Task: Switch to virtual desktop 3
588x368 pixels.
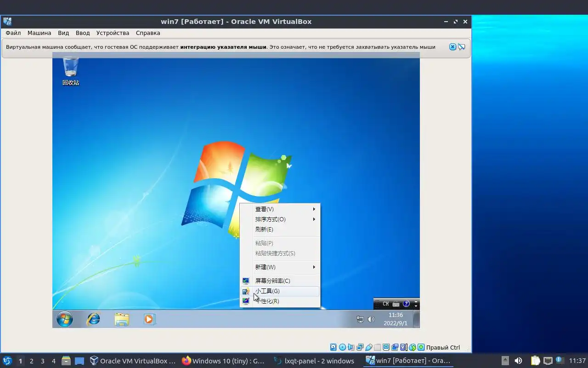Action: (x=42, y=361)
